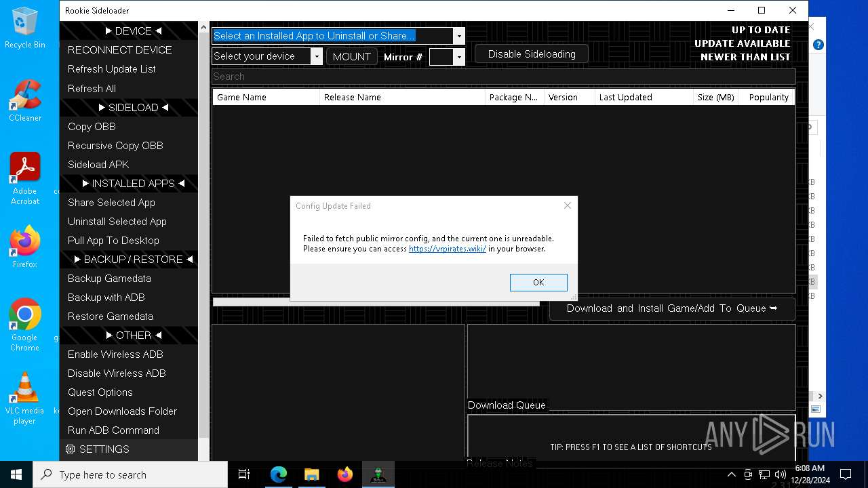Choose Backup Gamedata

pos(129,279)
